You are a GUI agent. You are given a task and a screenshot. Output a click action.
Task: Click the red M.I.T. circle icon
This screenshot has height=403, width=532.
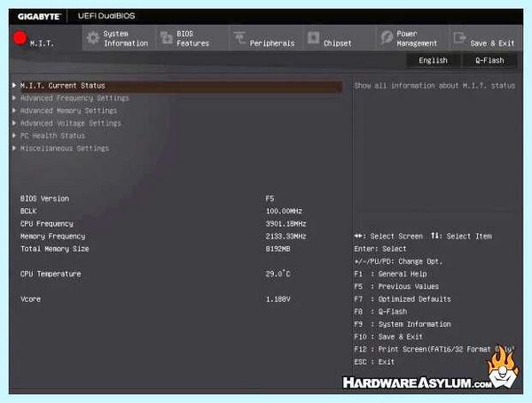click(20, 37)
